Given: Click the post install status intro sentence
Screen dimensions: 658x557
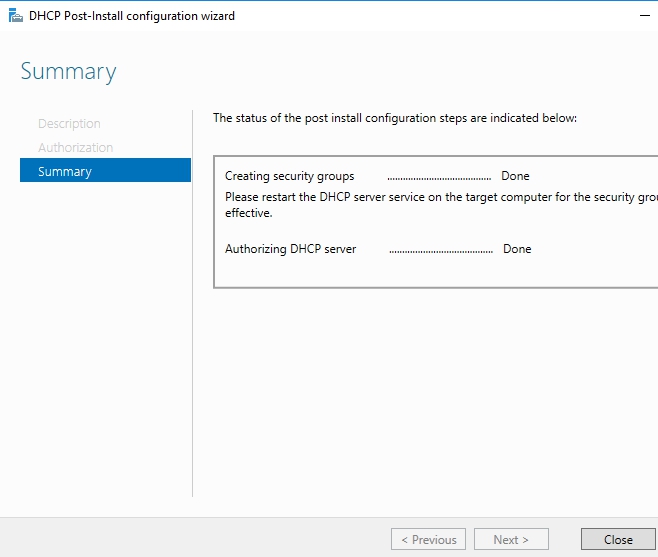Looking at the screenshot, I should pyautogui.click(x=395, y=118).
